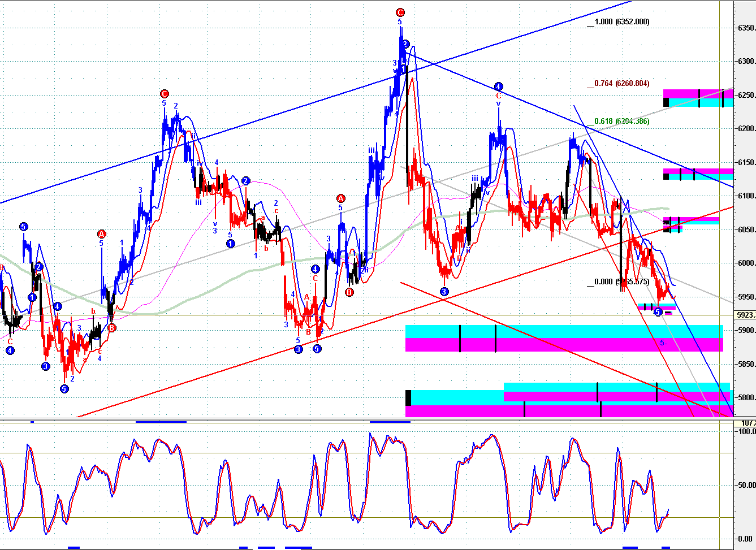Image resolution: width=756 pixels, height=550 pixels.
Task: Select blue circled 5 beside the current price line
Action: click(x=658, y=312)
